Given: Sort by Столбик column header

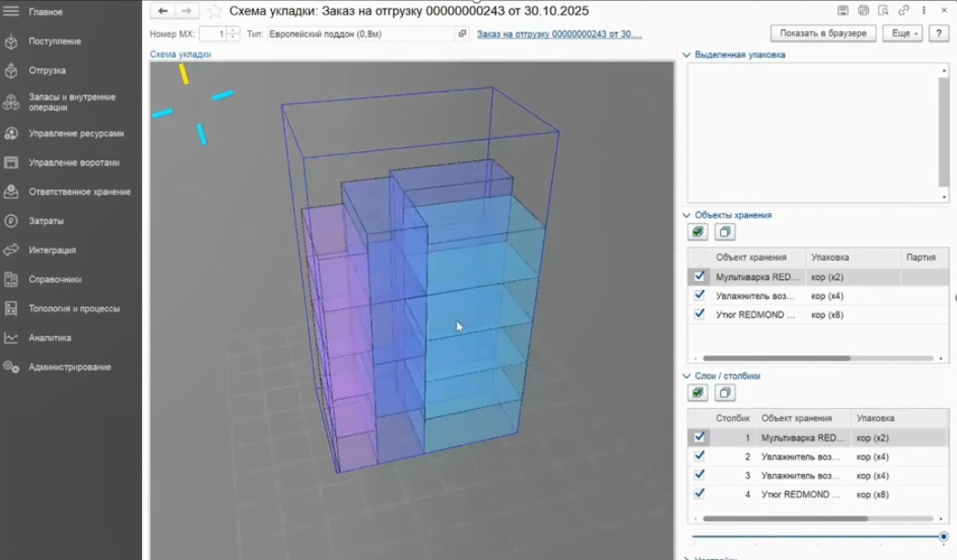Looking at the screenshot, I should tap(733, 418).
